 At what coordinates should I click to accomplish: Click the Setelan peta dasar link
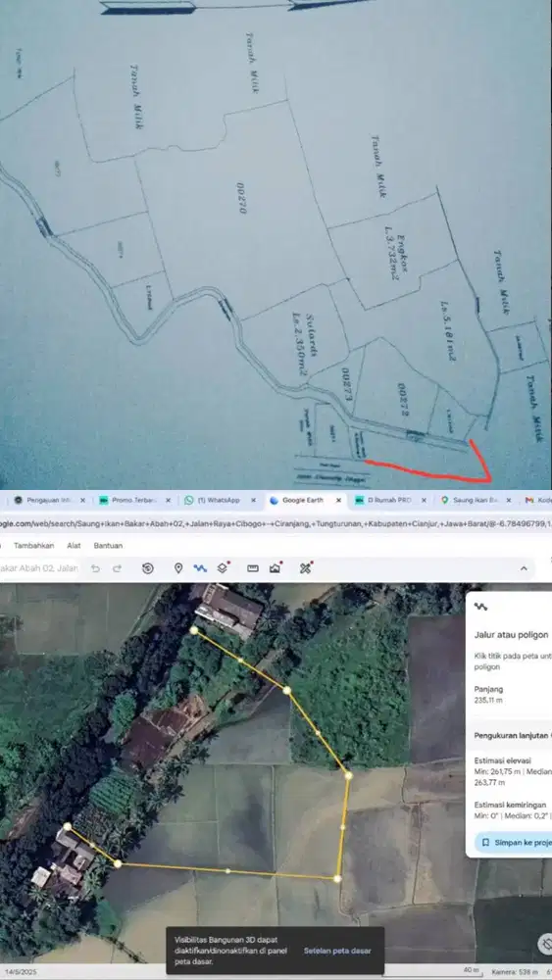(337, 951)
